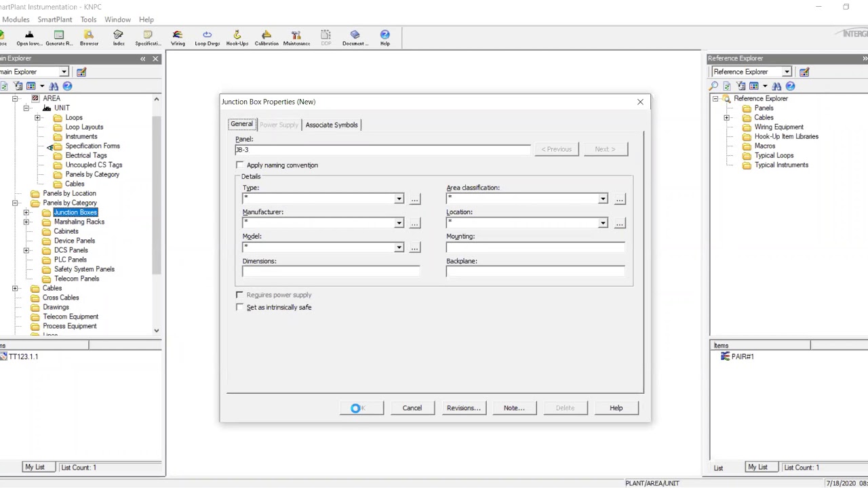Viewport: 868px width, 488px height.
Task: Click the Dimensions input field
Action: pyautogui.click(x=331, y=272)
